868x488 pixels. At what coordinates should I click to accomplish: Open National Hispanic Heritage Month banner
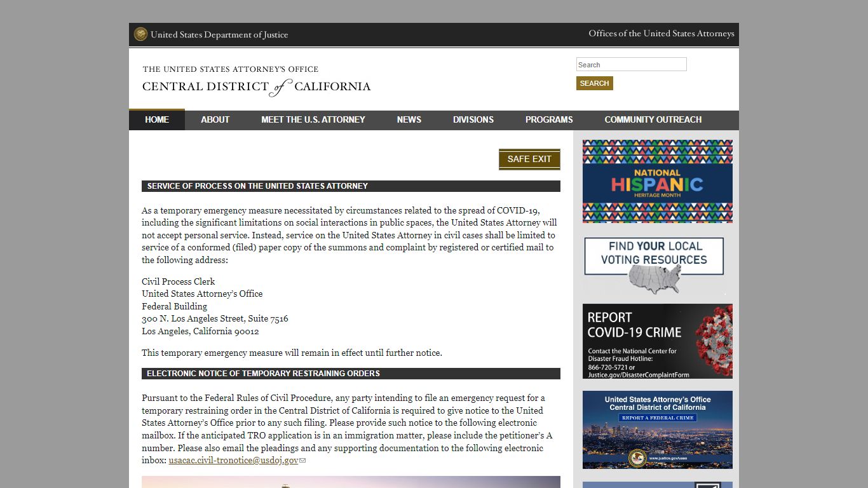pyautogui.click(x=657, y=181)
